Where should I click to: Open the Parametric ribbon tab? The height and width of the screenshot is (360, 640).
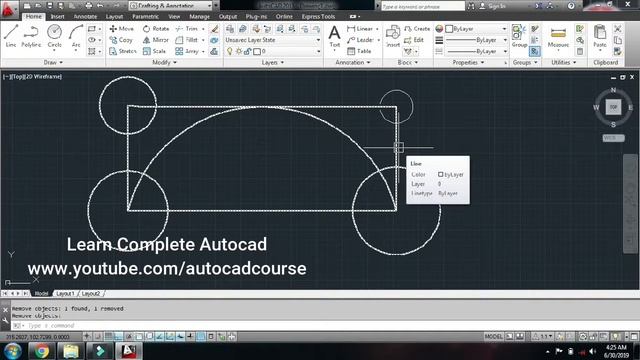[145, 16]
